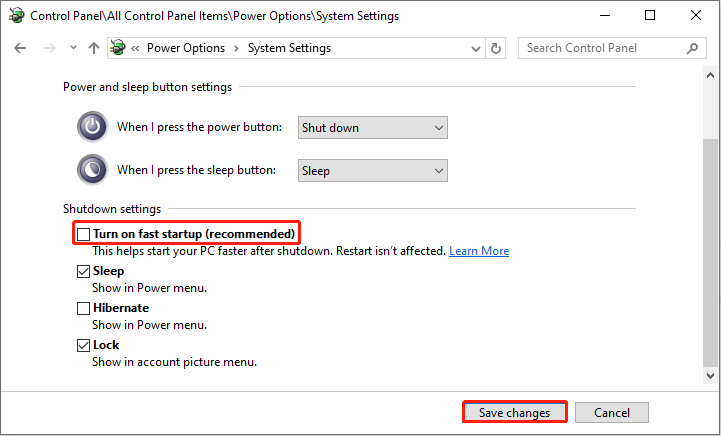Uncheck the Sleep checkbox

point(84,271)
